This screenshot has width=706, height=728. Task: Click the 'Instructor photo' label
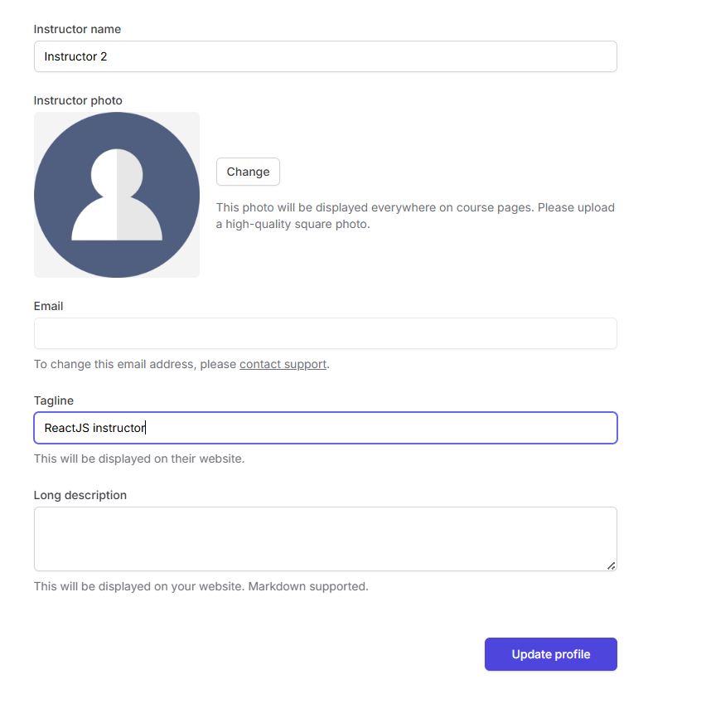click(x=78, y=100)
